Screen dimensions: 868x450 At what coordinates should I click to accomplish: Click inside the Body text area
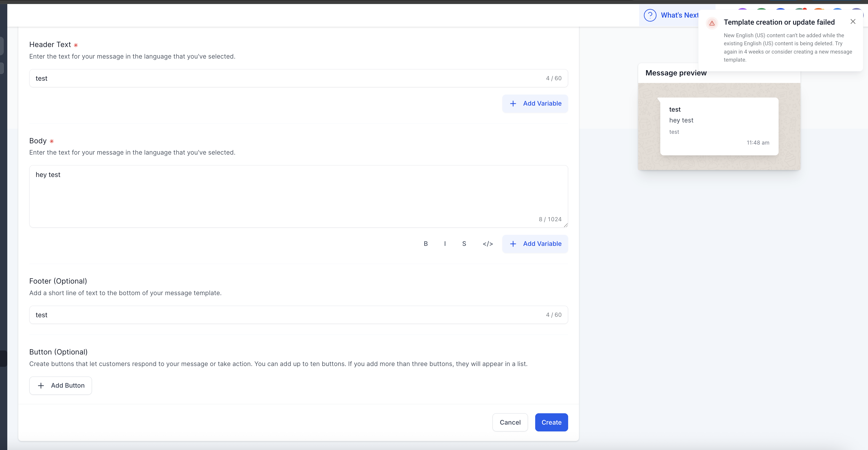286,196
